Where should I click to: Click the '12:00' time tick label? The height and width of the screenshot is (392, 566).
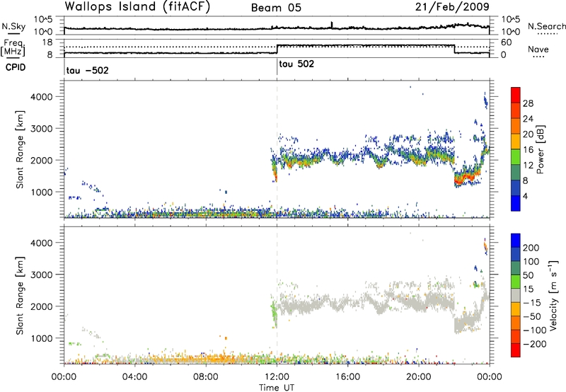(277, 377)
